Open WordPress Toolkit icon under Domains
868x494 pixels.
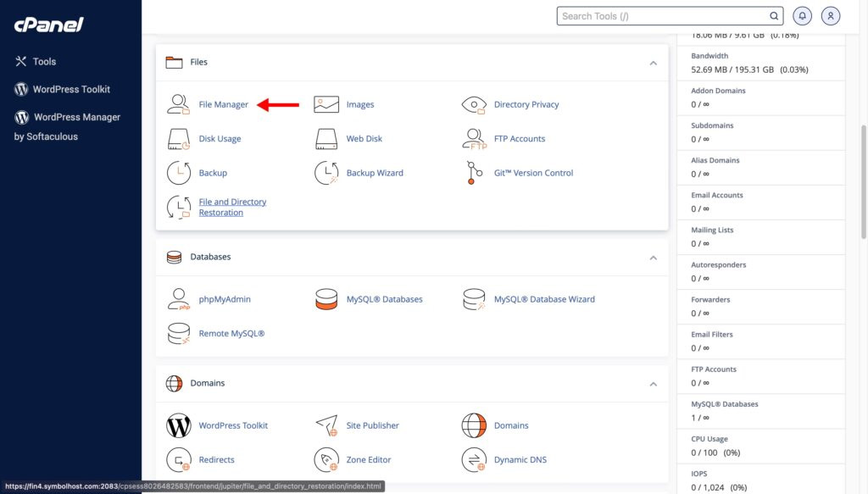(x=178, y=425)
